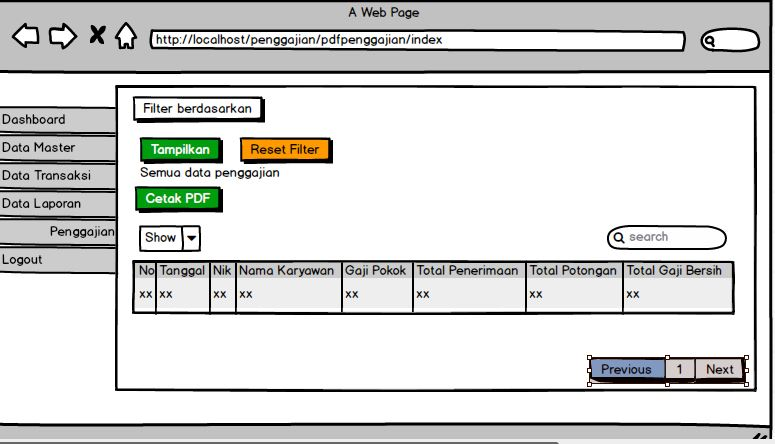This screenshot has height=444, width=775.
Task: Go to the browser home icon
Action: pyautogui.click(x=126, y=36)
